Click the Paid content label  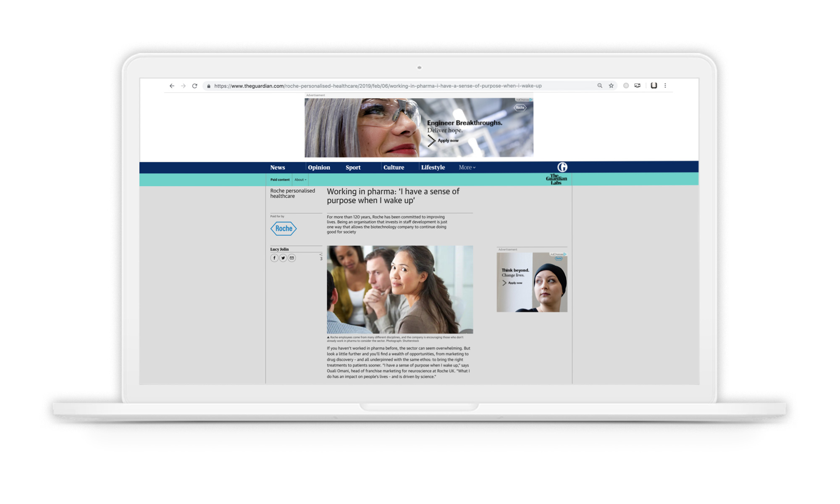tap(280, 180)
